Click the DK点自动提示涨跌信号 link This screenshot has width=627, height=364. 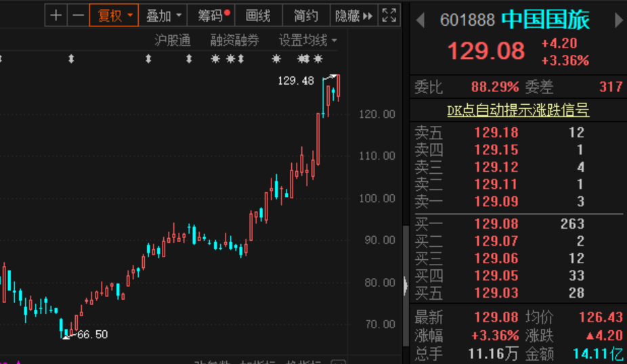point(518,110)
